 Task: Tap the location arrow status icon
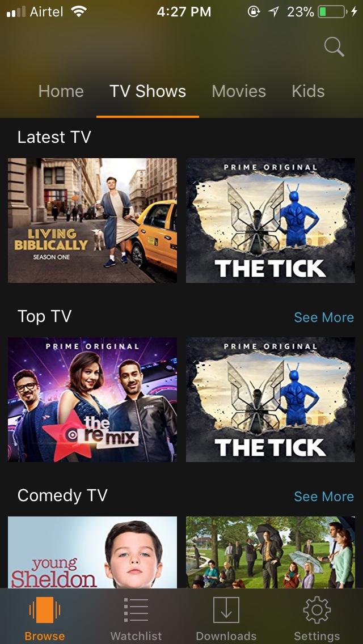274,11
